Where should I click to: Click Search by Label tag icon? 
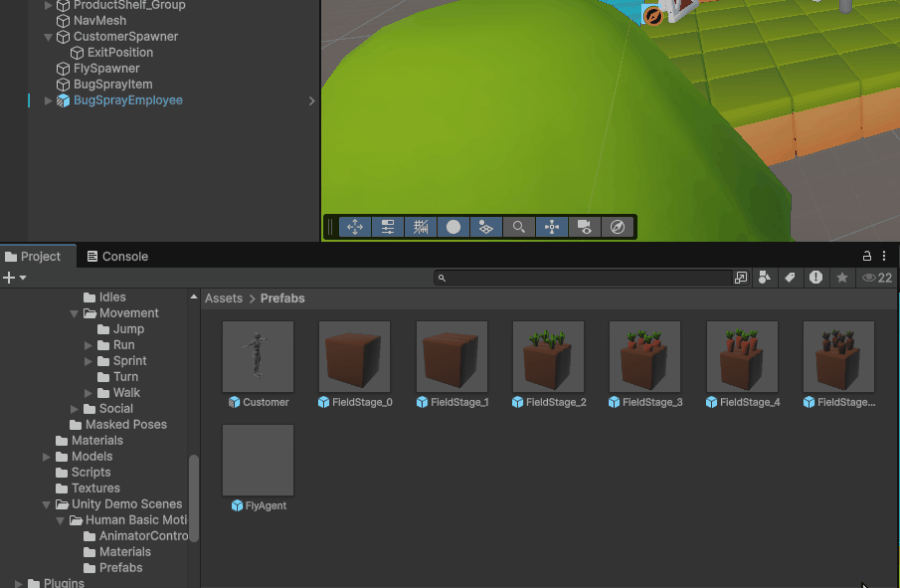[x=790, y=278]
